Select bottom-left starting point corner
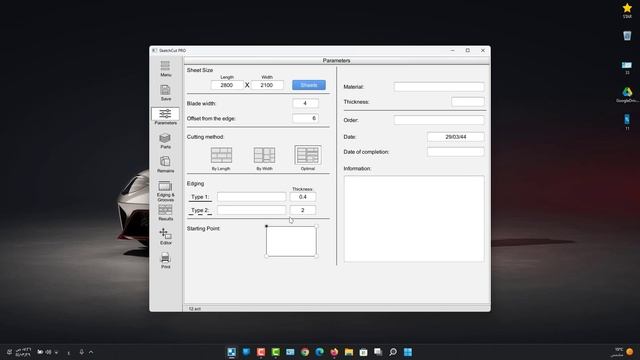The image size is (640, 360). click(267, 256)
